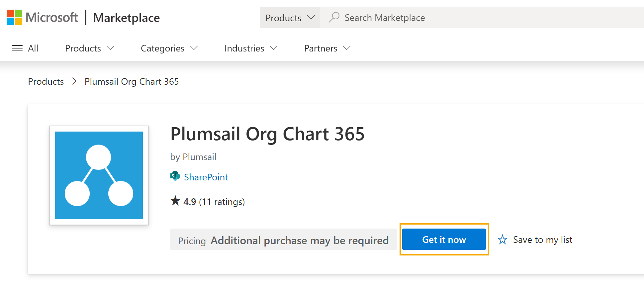Click the Additional purchase may be required text
The width and height of the screenshot is (644, 297).
click(x=300, y=240)
